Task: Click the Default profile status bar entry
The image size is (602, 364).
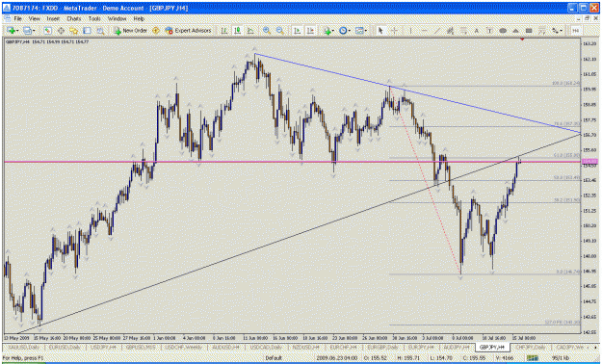Action: [274, 358]
